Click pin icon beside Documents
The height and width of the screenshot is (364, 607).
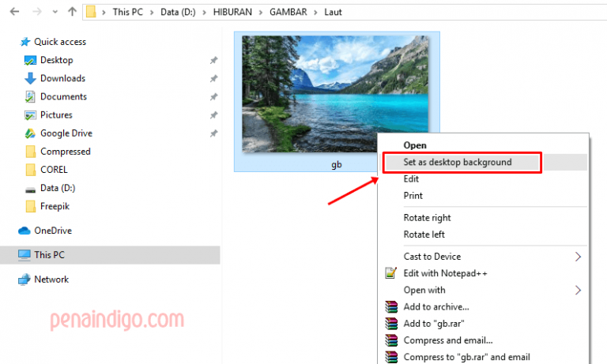213,96
